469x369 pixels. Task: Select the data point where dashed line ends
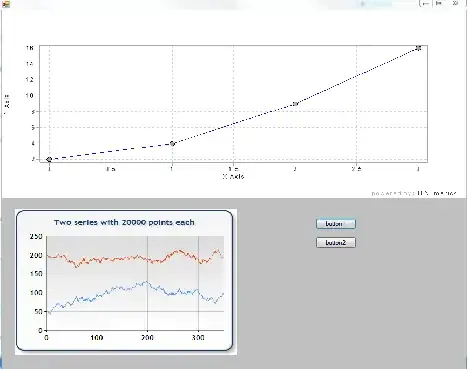(x=172, y=144)
